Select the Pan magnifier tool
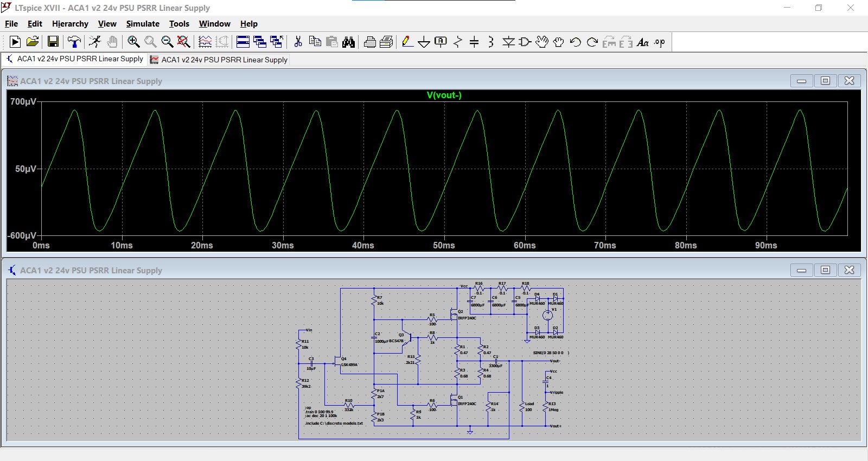This screenshot has height=461, width=868. pos(150,42)
